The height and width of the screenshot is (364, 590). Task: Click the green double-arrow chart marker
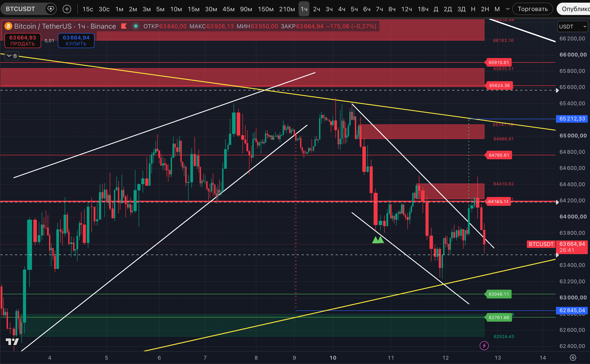coord(378,240)
